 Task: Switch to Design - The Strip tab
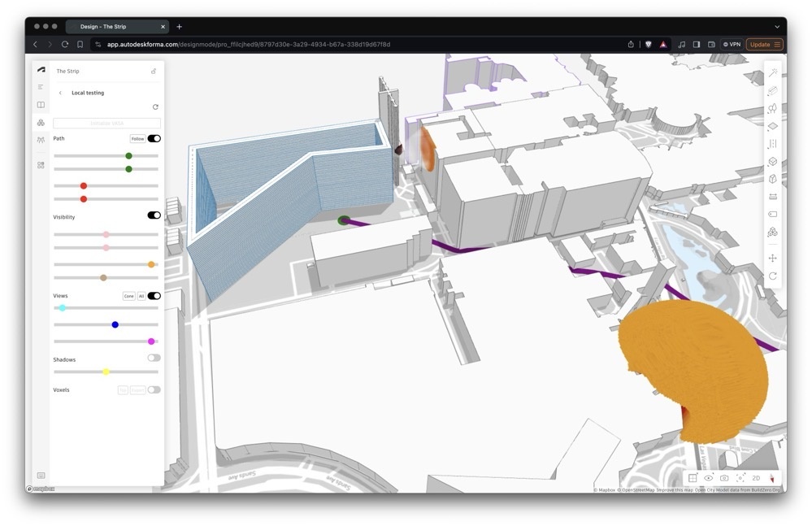(114, 27)
